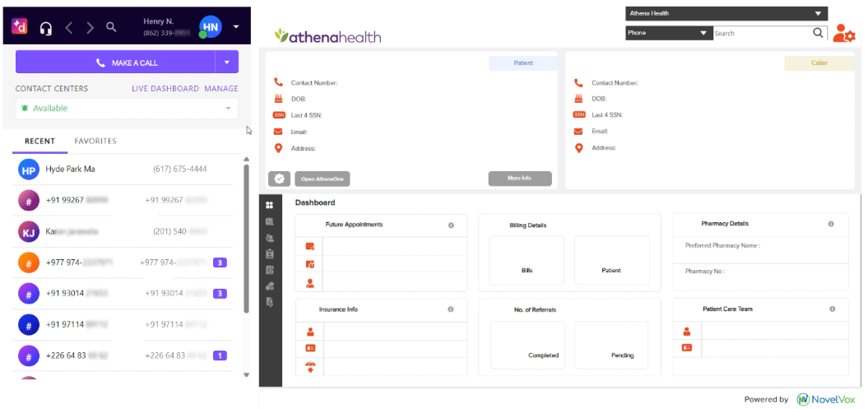
Task: Click the sixth sidebar icon
Action: [x=270, y=286]
